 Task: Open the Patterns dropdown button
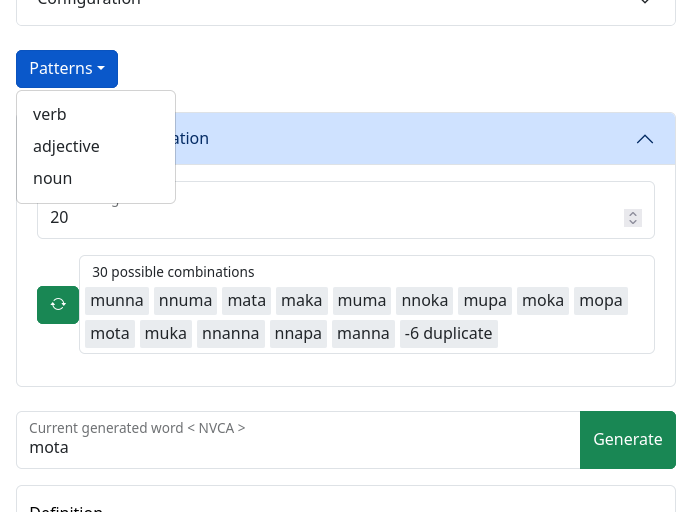[x=67, y=69]
